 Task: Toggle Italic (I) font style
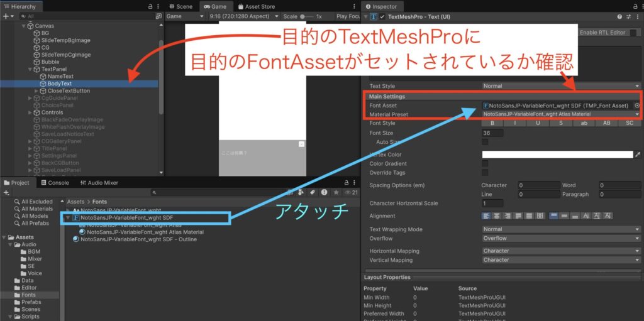pos(514,123)
